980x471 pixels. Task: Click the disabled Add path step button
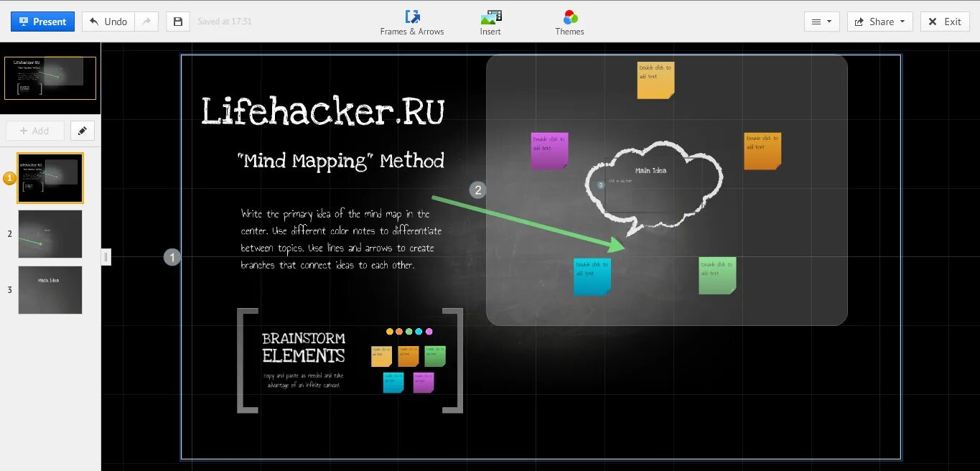pos(35,131)
